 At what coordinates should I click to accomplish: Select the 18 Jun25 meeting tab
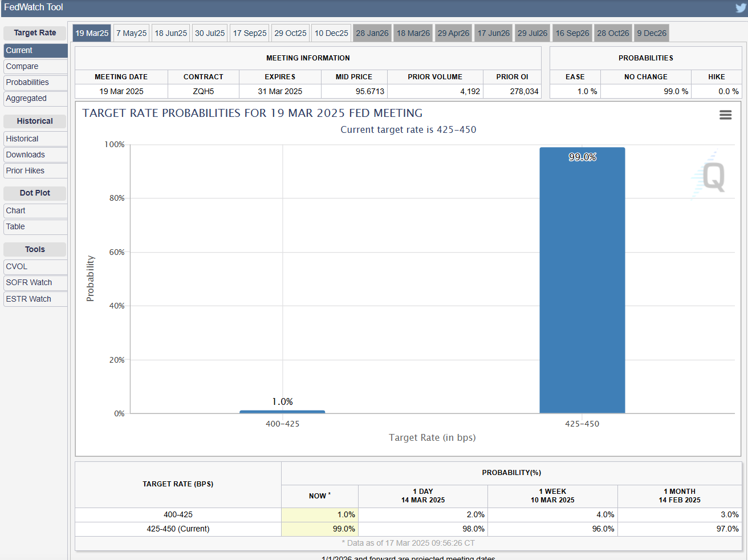point(171,33)
